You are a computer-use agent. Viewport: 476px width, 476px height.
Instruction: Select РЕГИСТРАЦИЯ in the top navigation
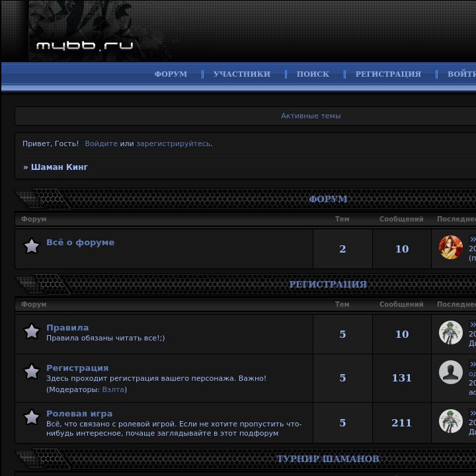coord(388,74)
